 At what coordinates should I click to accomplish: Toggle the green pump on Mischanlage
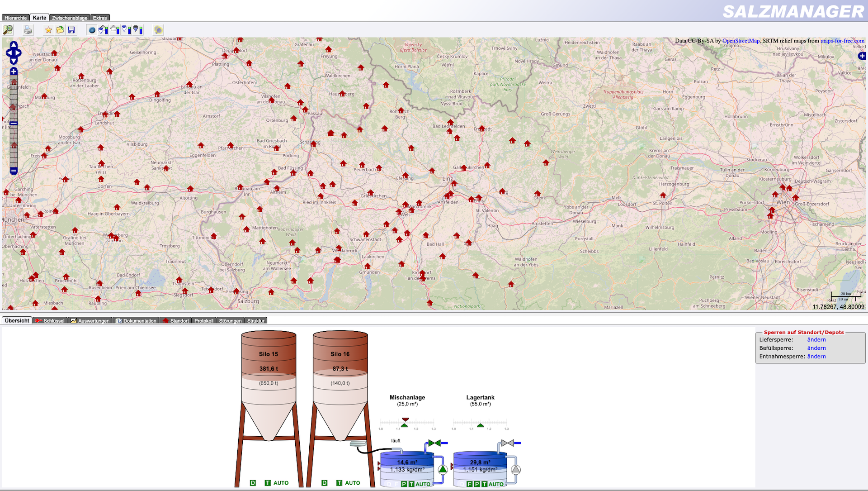click(x=443, y=469)
